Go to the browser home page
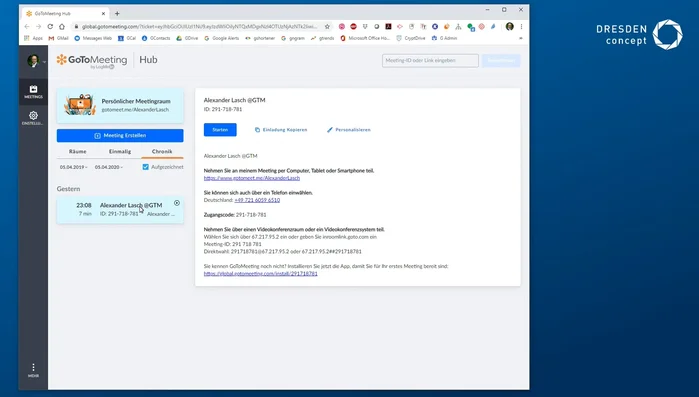 pyautogui.click(x=62, y=27)
